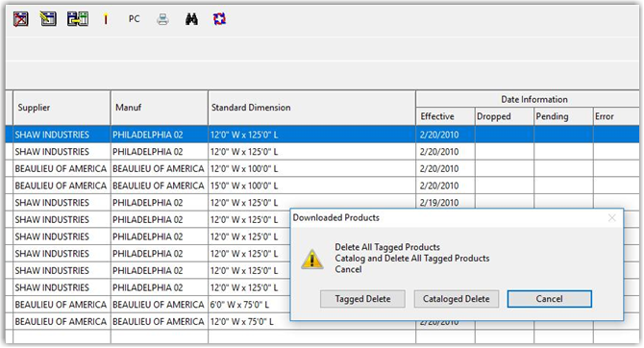Click dimension 12'0" W x 75'0" L cell

249,322
